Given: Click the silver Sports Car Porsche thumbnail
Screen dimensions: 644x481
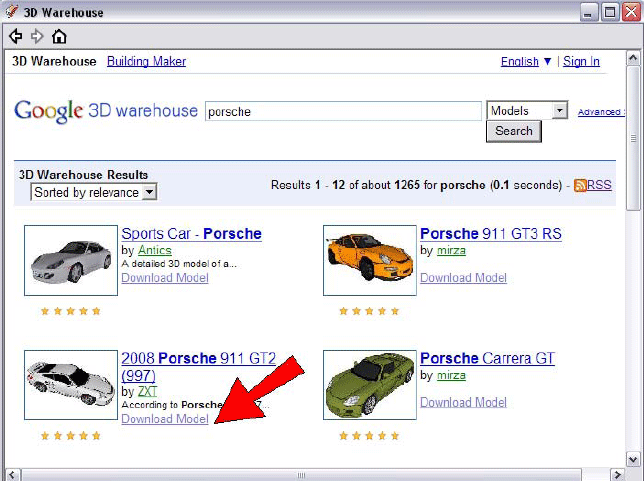Looking at the screenshot, I should (71, 260).
